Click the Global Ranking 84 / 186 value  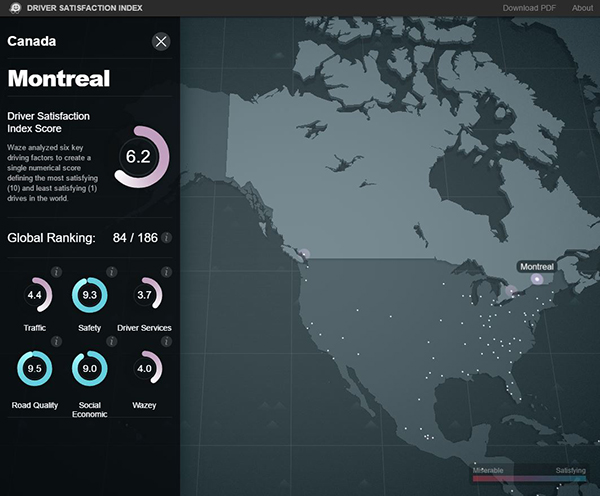[135, 238]
